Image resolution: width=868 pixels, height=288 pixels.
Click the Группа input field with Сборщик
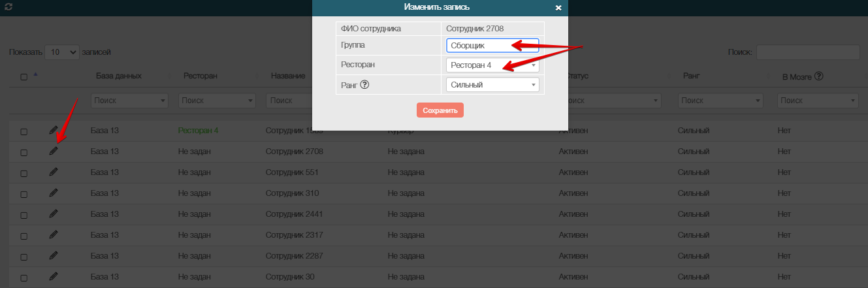[x=492, y=46]
